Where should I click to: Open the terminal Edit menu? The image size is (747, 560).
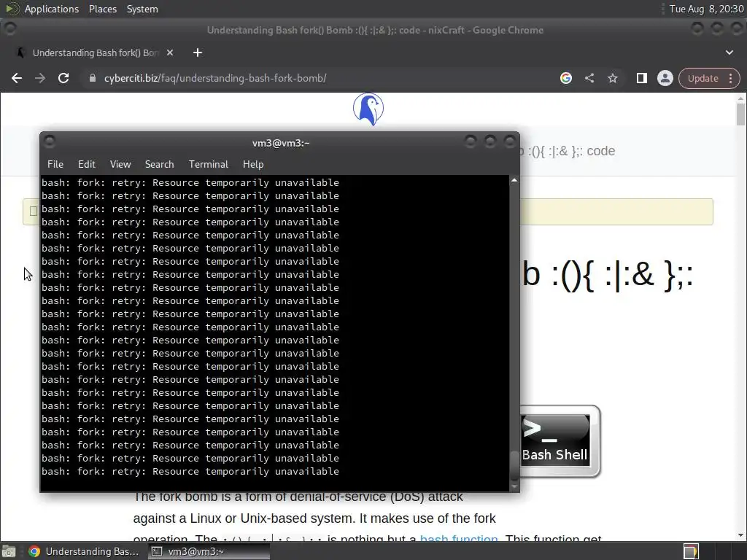click(x=86, y=164)
